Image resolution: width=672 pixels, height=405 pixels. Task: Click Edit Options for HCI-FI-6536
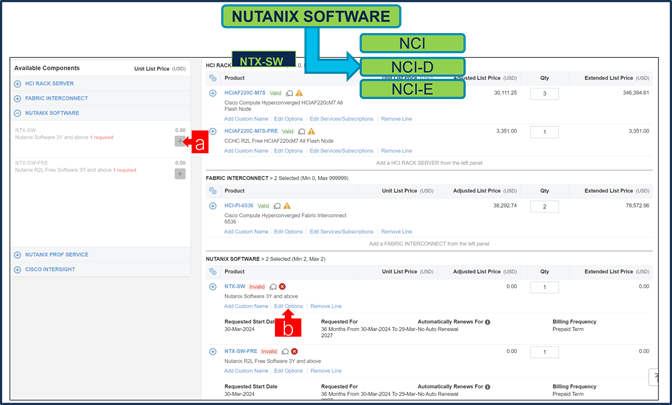click(x=288, y=231)
